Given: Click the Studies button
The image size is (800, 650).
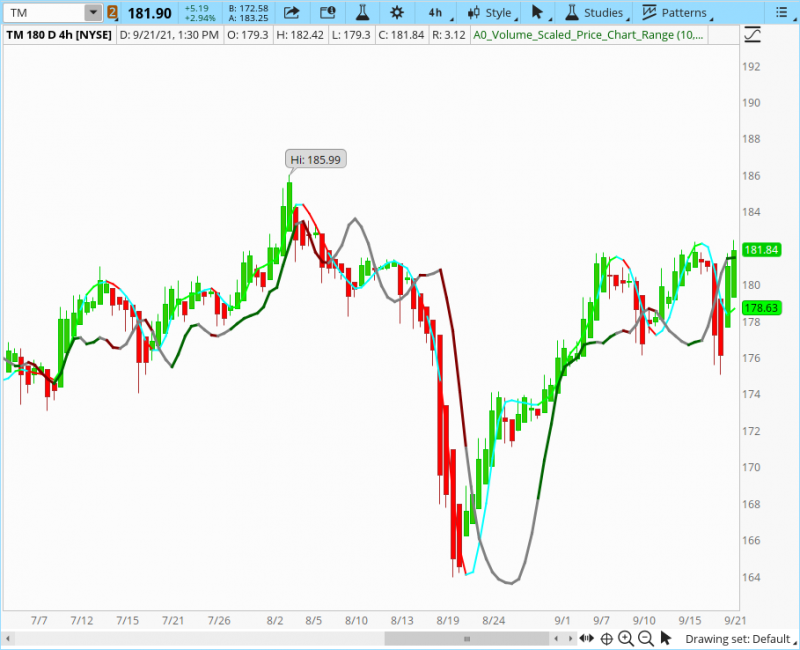Looking at the screenshot, I should 594,12.
